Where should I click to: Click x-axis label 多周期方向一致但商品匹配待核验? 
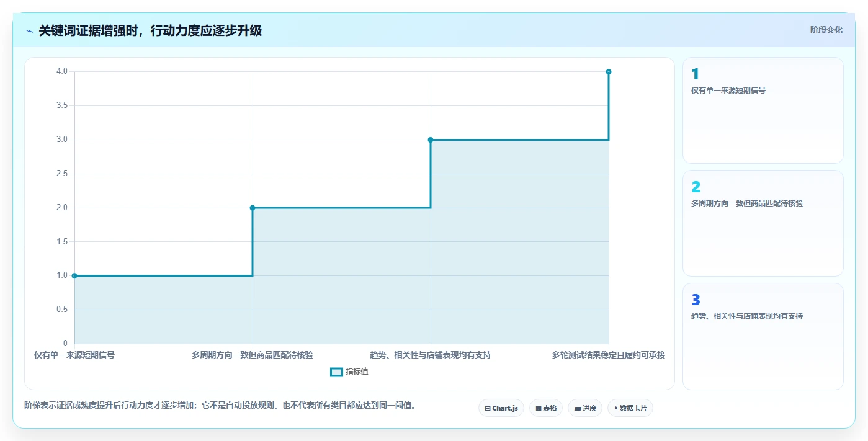pos(253,355)
